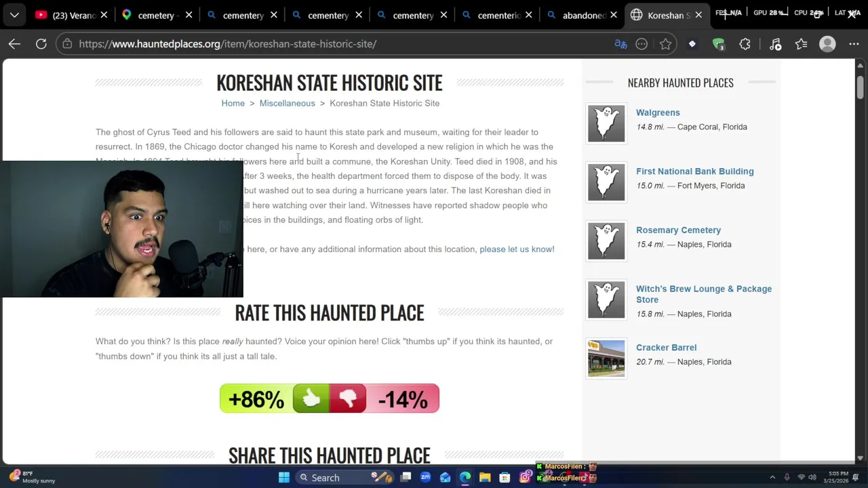Reload the current page
Screen dimensions: 868x488
(x=41, y=44)
